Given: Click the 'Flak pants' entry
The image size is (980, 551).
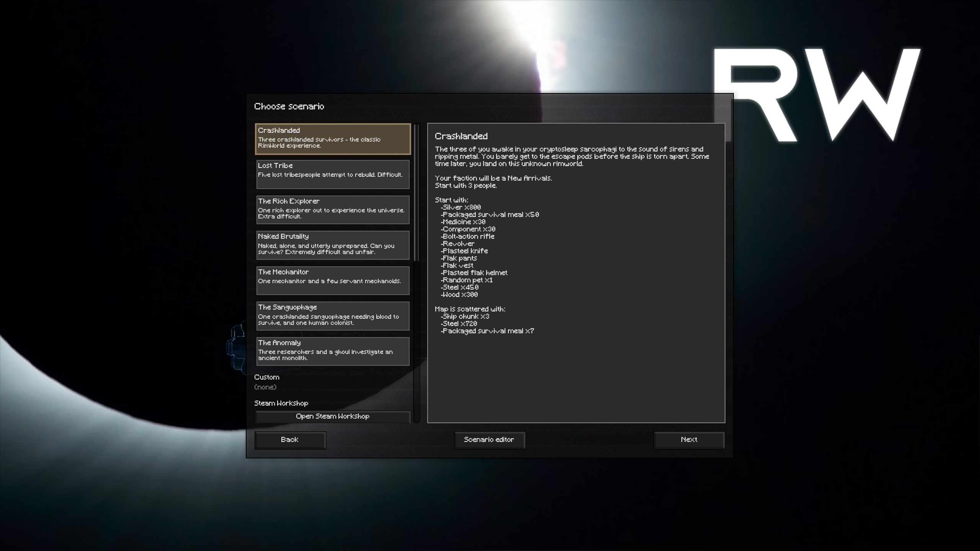Looking at the screenshot, I should tap(459, 258).
